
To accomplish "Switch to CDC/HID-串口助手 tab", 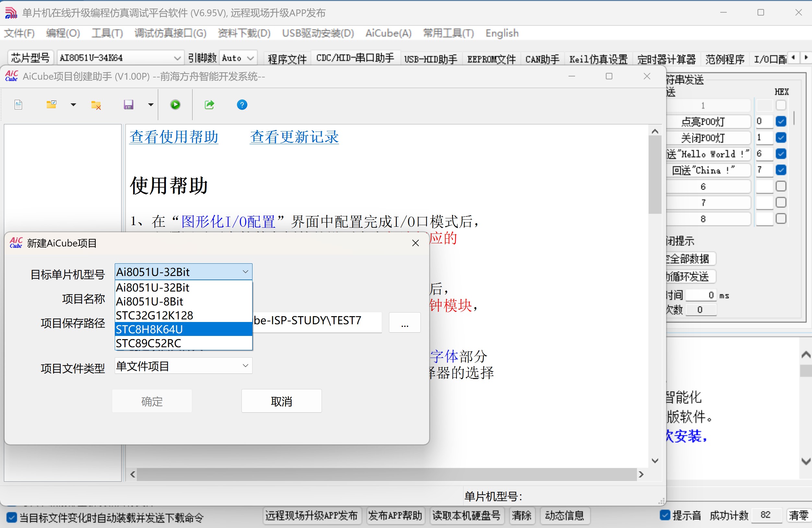I will [x=355, y=58].
